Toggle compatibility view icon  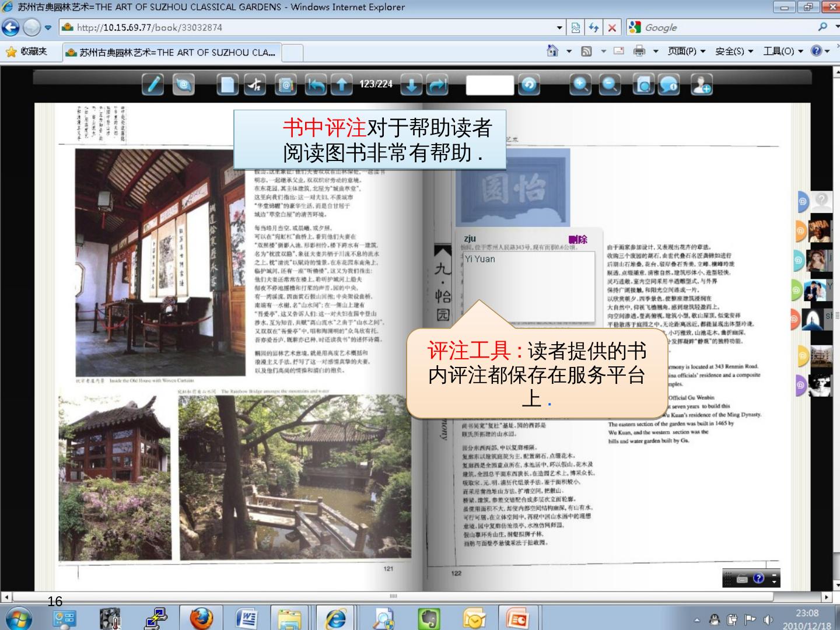point(576,27)
